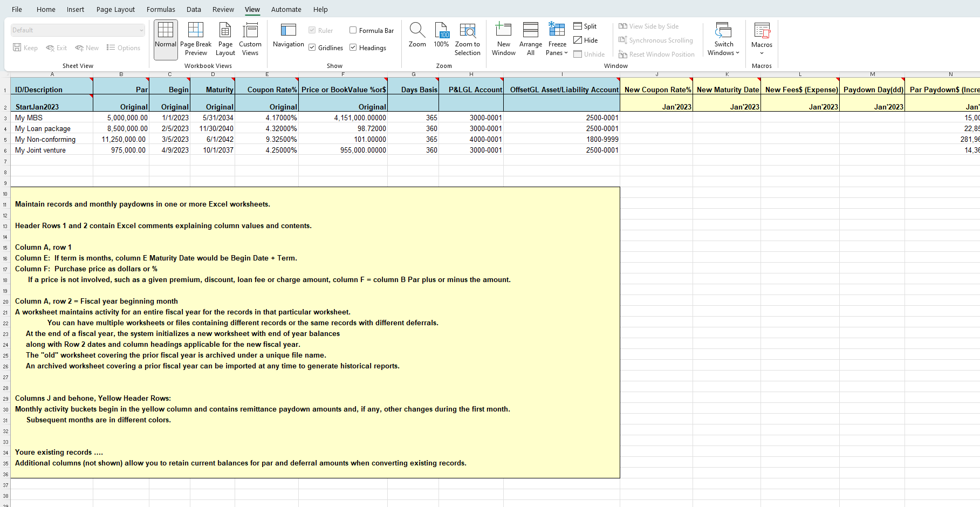Select column A header

tap(52, 74)
